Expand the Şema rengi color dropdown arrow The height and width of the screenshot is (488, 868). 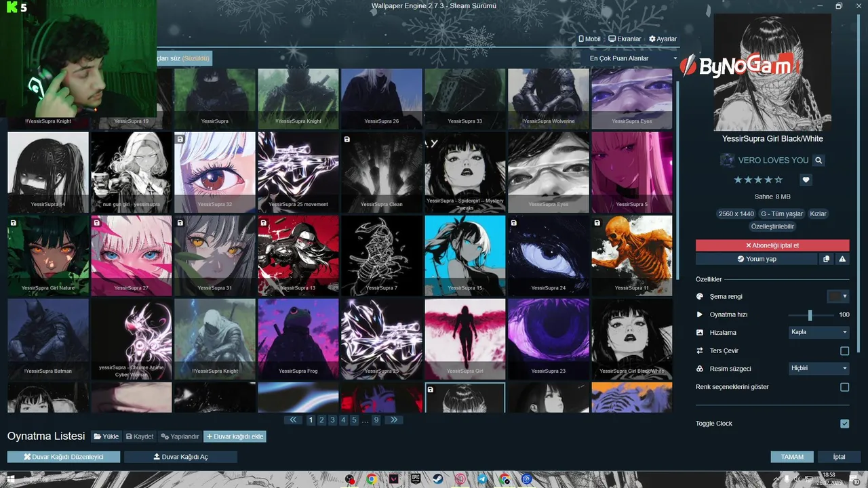(845, 296)
